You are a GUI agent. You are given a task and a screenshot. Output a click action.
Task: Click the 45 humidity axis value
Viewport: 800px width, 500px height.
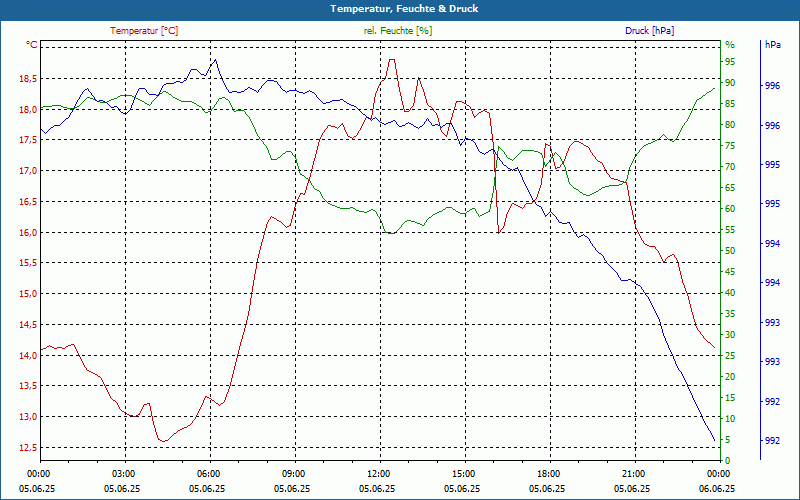730,271
